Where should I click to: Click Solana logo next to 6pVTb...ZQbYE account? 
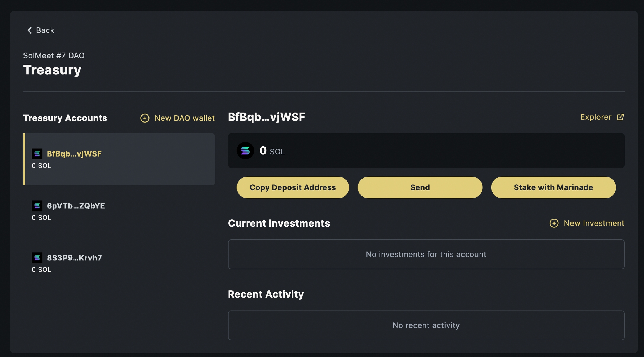tap(37, 206)
